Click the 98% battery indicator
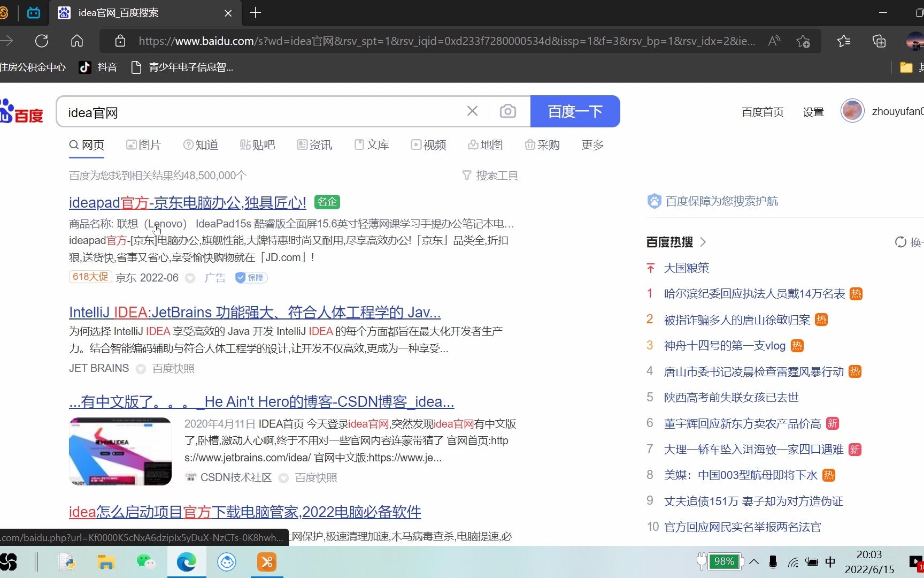Viewport: 924px width, 578px height. 725,561
